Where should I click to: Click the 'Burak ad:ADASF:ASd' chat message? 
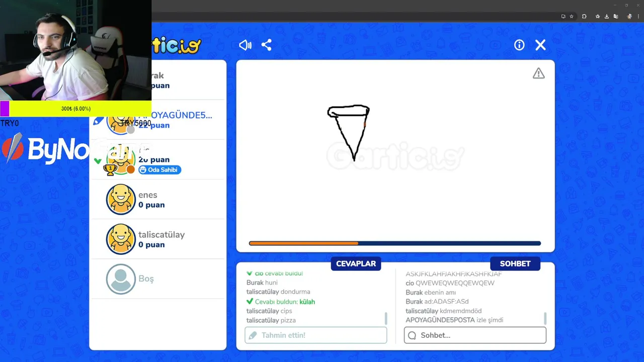(x=437, y=302)
